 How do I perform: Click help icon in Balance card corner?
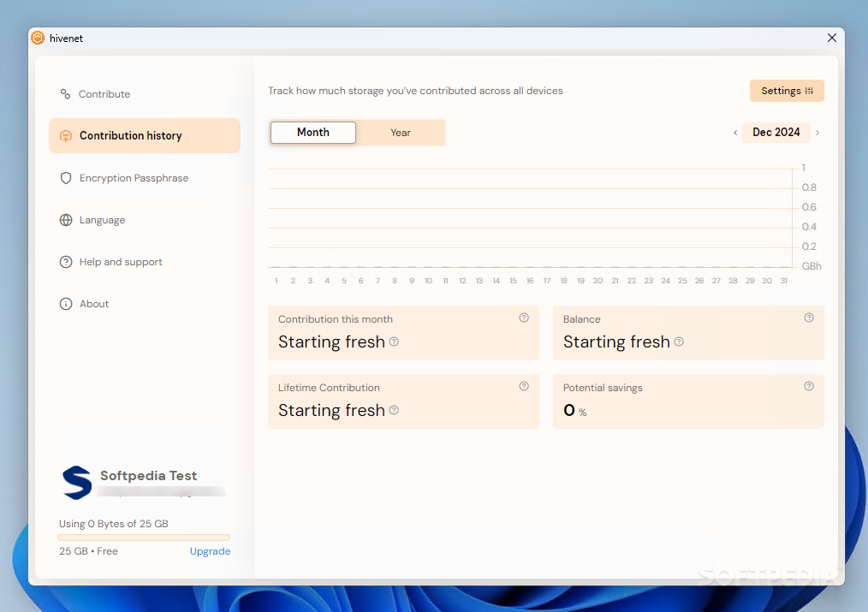[809, 318]
